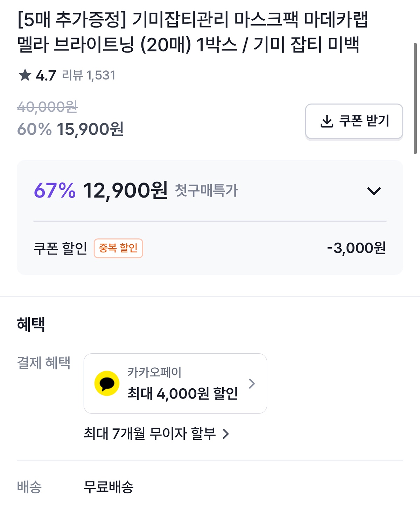Click the 4.7 rating score

coord(46,75)
